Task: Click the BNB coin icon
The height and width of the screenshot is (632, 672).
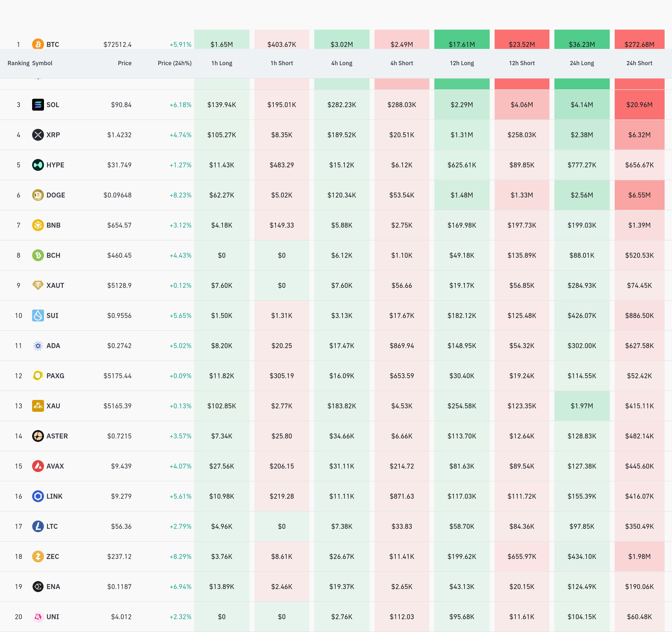Action: [x=38, y=225]
